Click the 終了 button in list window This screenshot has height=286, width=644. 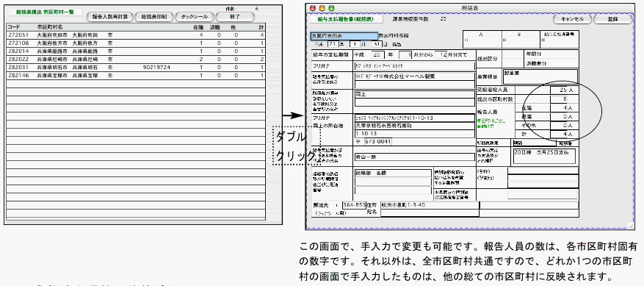tap(235, 17)
